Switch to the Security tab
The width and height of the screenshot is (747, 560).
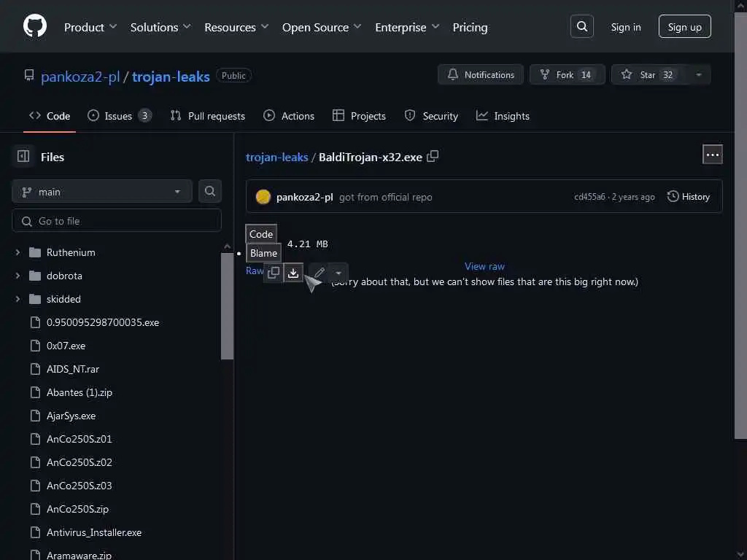pyautogui.click(x=431, y=116)
